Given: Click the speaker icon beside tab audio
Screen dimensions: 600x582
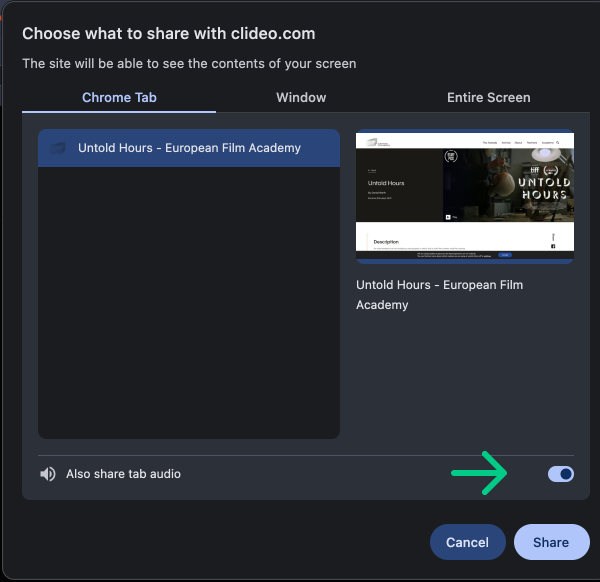Looking at the screenshot, I should pyautogui.click(x=46, y=474).
